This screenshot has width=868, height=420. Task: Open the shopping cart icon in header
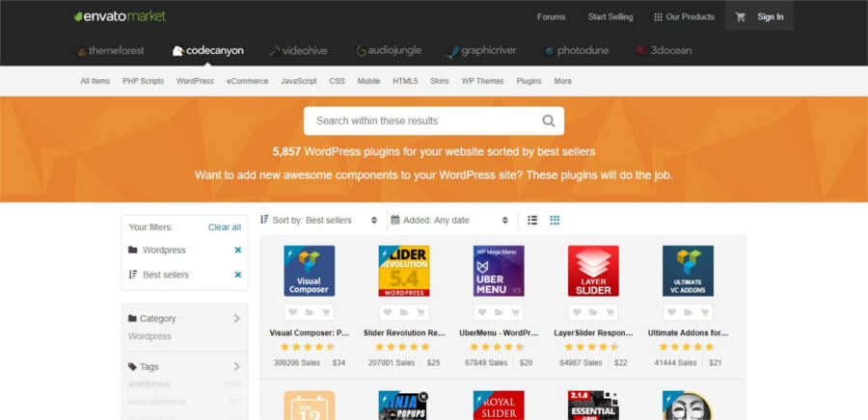click(x=741, y=16)
